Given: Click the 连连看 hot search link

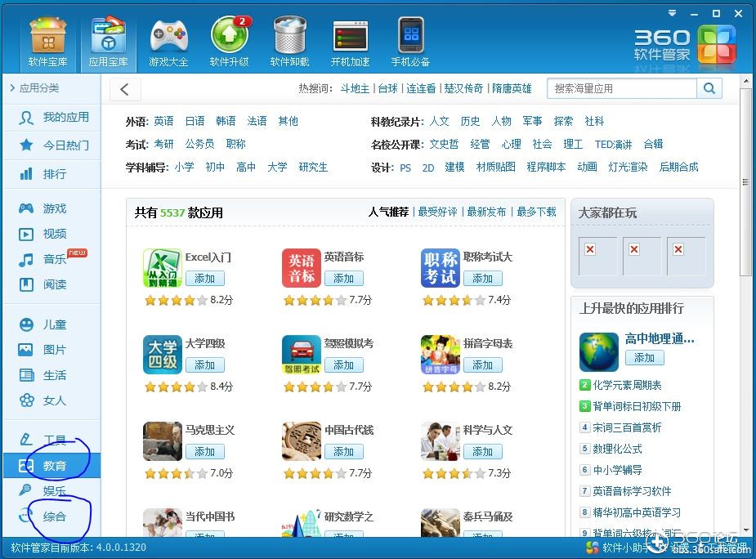Looking at the screenshot, I should coord(421,89).
